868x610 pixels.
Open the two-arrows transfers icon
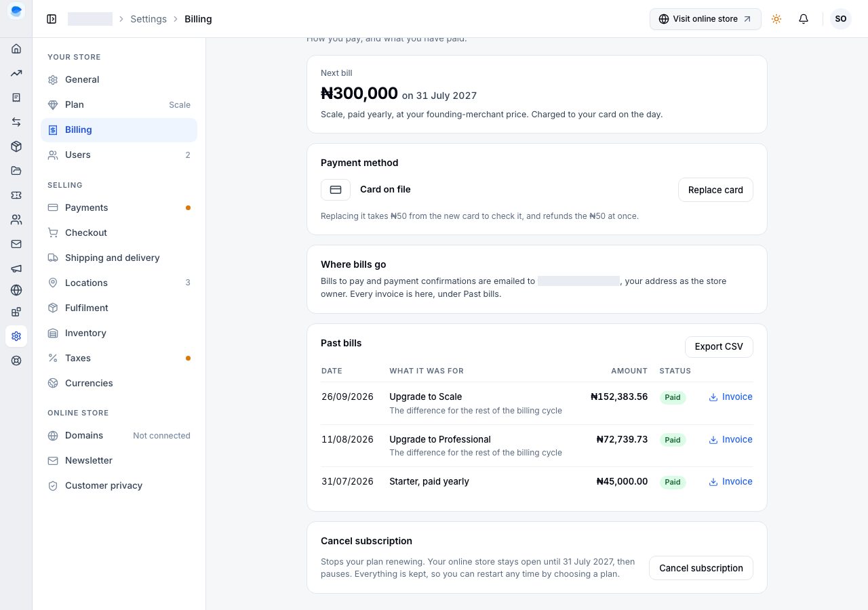(x=16, y=122)
